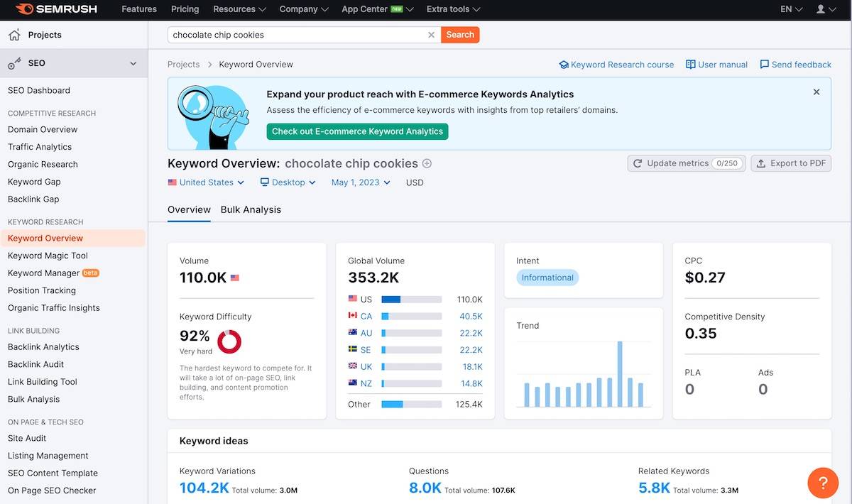Click Export to PDF
The height and width of the screenshot is (504, 852).
[x=791, y=163]
